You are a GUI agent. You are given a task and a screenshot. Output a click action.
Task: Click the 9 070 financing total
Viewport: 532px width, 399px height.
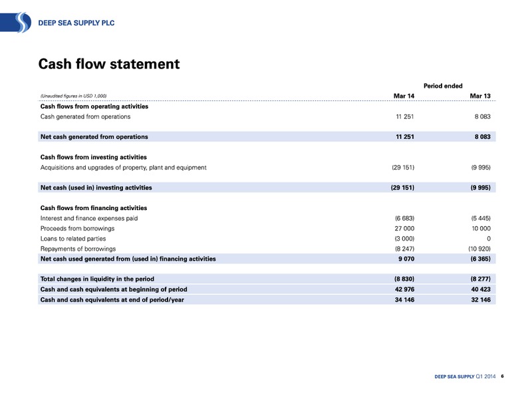(x=406, y=259)
